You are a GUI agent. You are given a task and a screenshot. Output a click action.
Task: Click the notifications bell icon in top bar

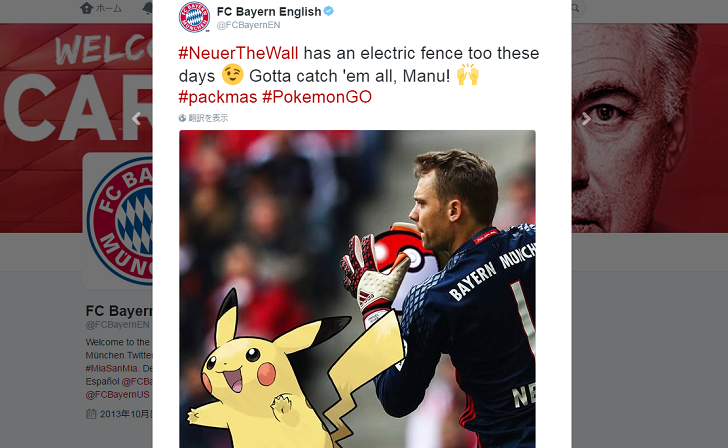click(x=147, y=8)
